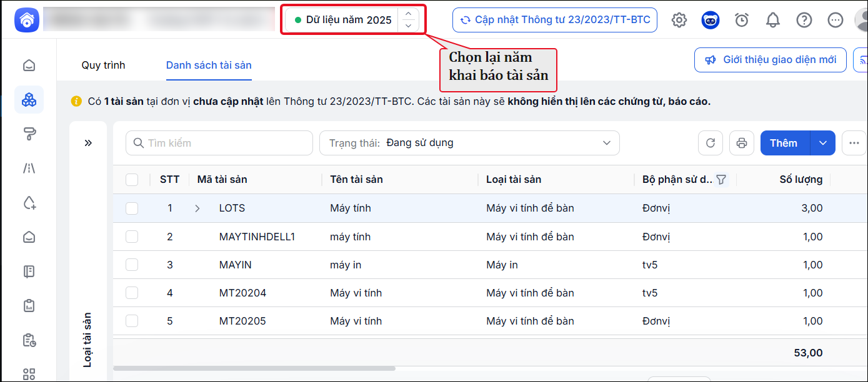Click Cập nhật Thông tư 23/2023/TT-BTC button
This screenshot has width=868, height=382.
click(x=555, y=20)
